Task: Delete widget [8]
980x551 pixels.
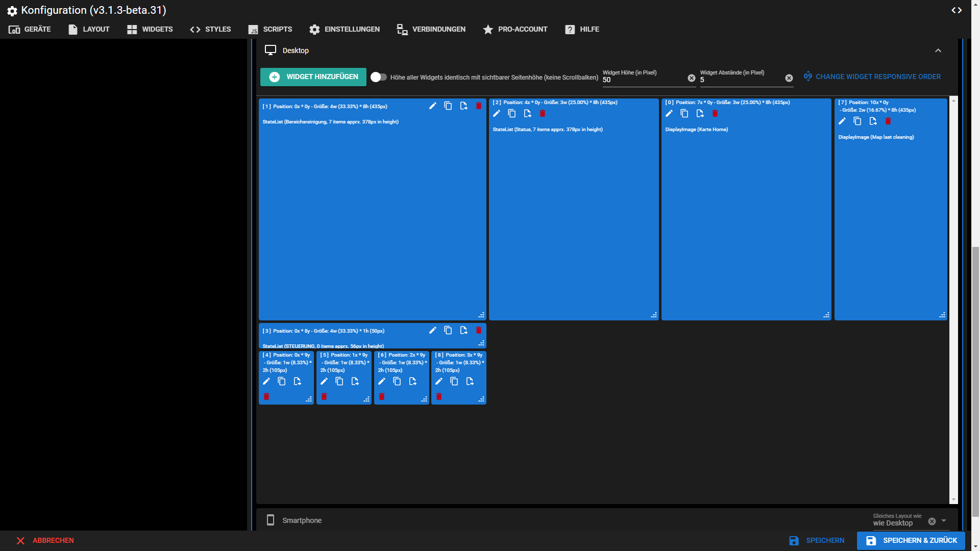Action: 438,397
